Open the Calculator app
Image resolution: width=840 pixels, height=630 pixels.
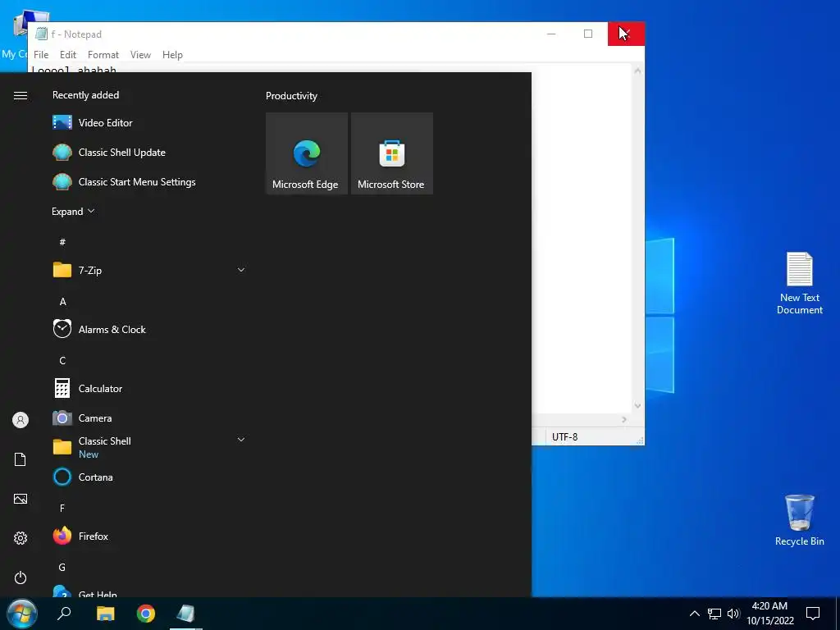pyautogui.click(x=148, y=388)
